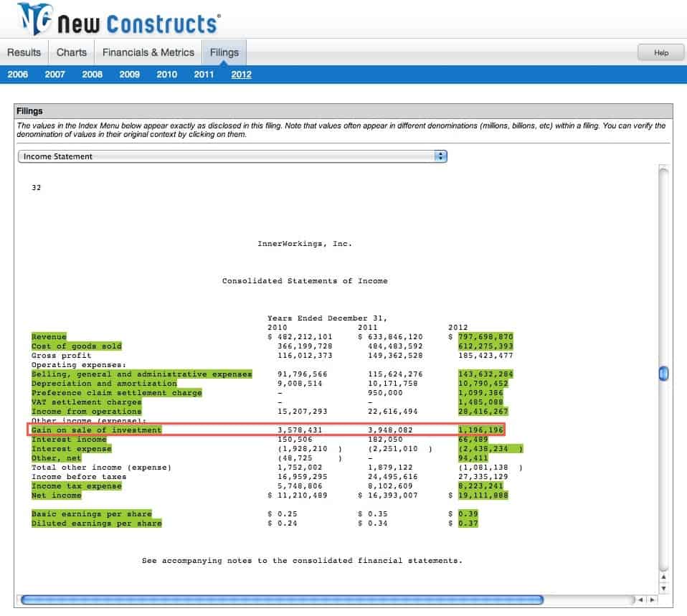Image resolution: width=687 pixels, height=616 pixels.
Task: Open the Financials & Metrics tab
Action: pyautogui.click(x=148, y=52)
